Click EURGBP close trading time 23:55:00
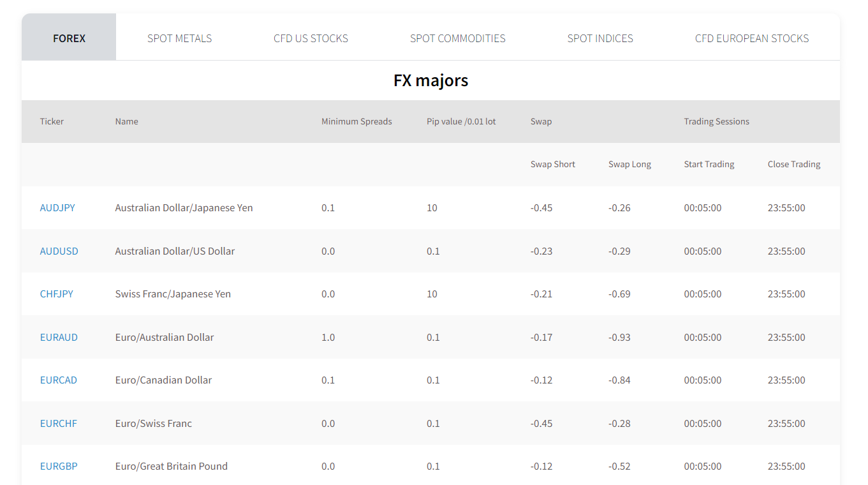This screenshot has width=868, height=485. 786,466
